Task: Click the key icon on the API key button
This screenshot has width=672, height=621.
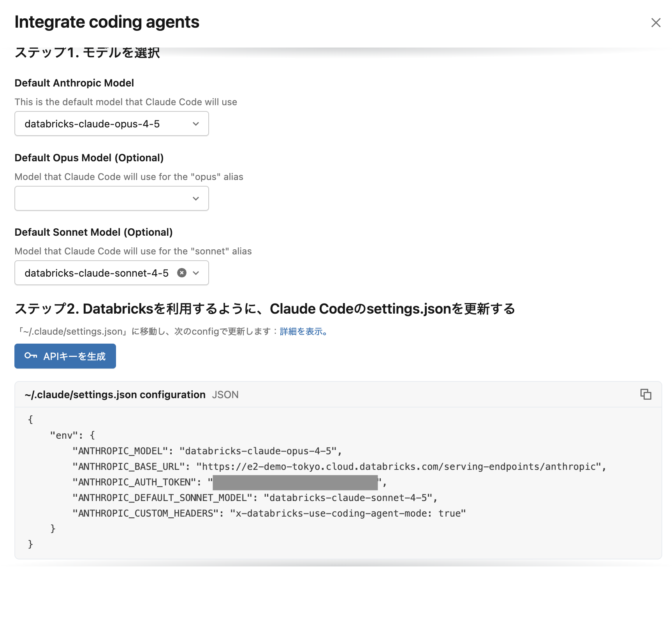Action: click(x=31, y=356)
